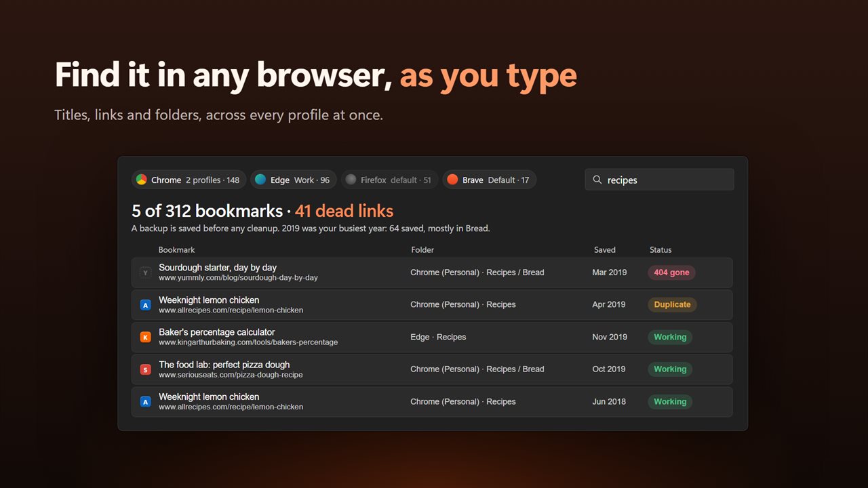868x488 pixels.
Task: Click the 5 of 312 bookmarks count
Action: point(207,211)
